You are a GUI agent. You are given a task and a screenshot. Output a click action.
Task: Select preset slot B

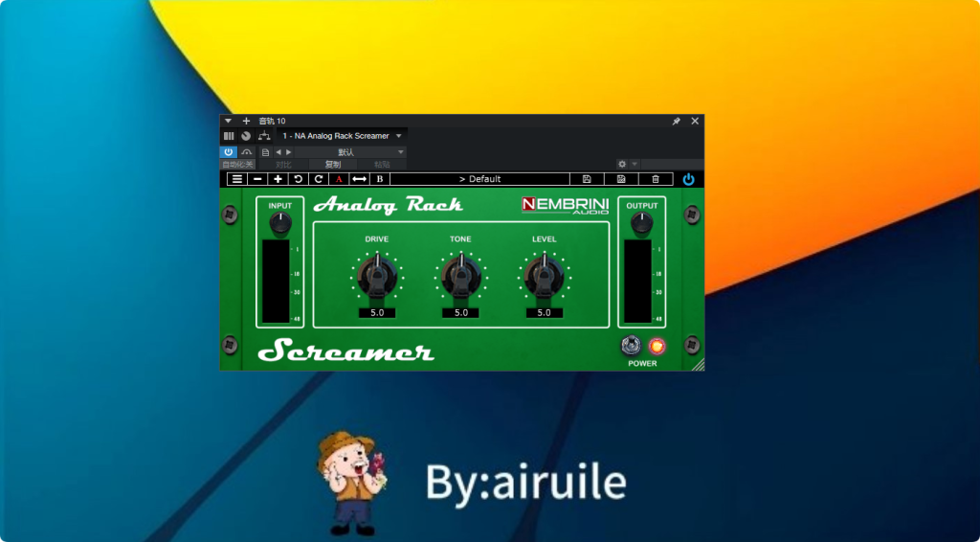pyautogui.click(x=379, y=179)
